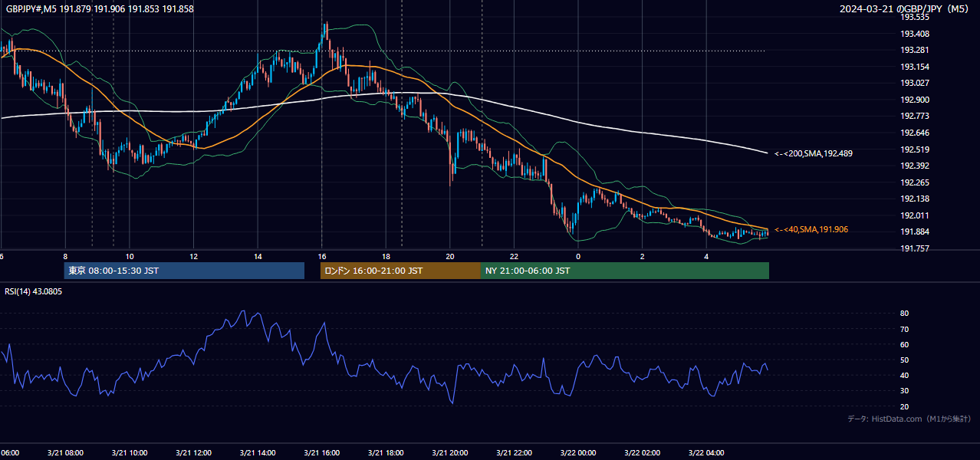
Task: Click the bottom date label 3/21 16:00
Action: click(322, 452)
